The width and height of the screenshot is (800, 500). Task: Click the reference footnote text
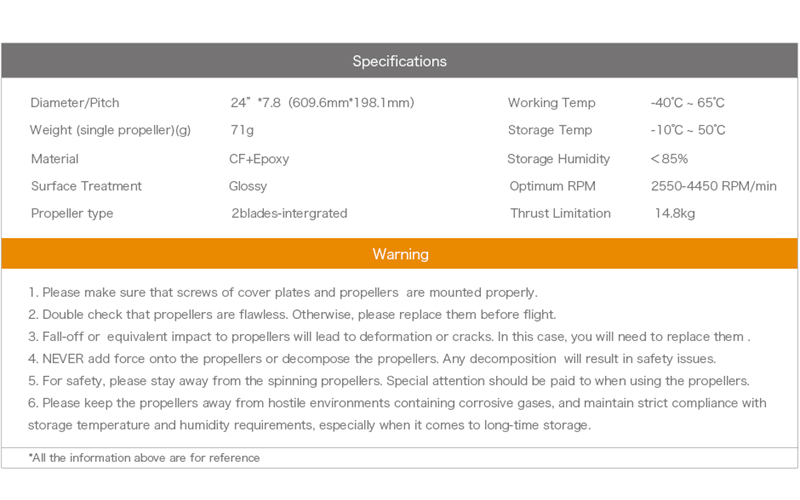click(145, 458)
